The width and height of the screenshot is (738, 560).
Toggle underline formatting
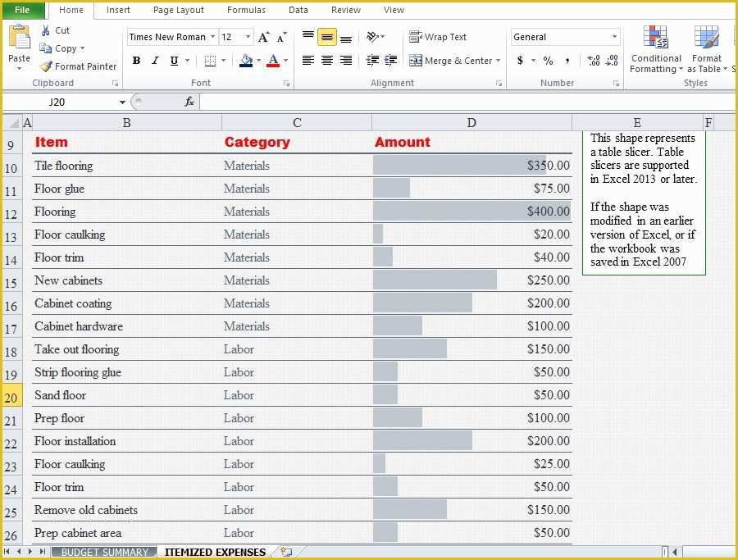click(174, 60)
